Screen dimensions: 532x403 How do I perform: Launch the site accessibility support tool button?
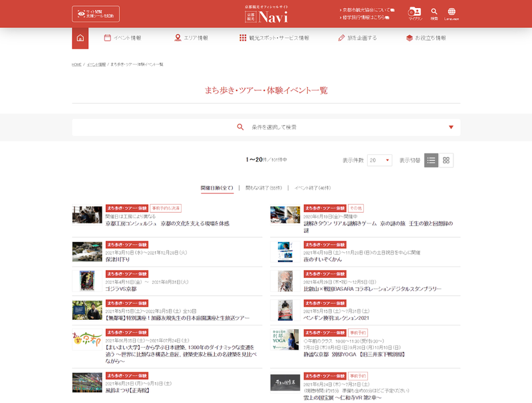pos(96,14)
